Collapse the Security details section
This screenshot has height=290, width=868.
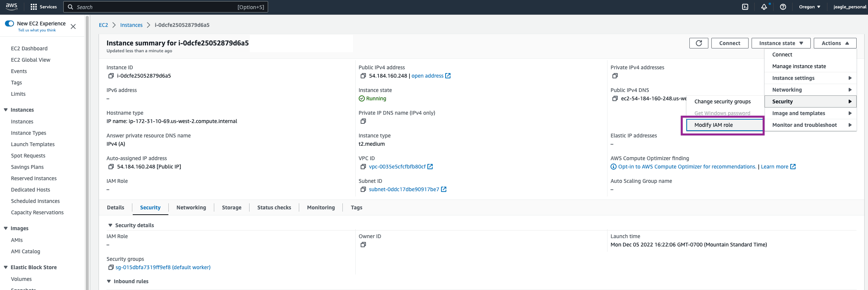coord(110,225)
